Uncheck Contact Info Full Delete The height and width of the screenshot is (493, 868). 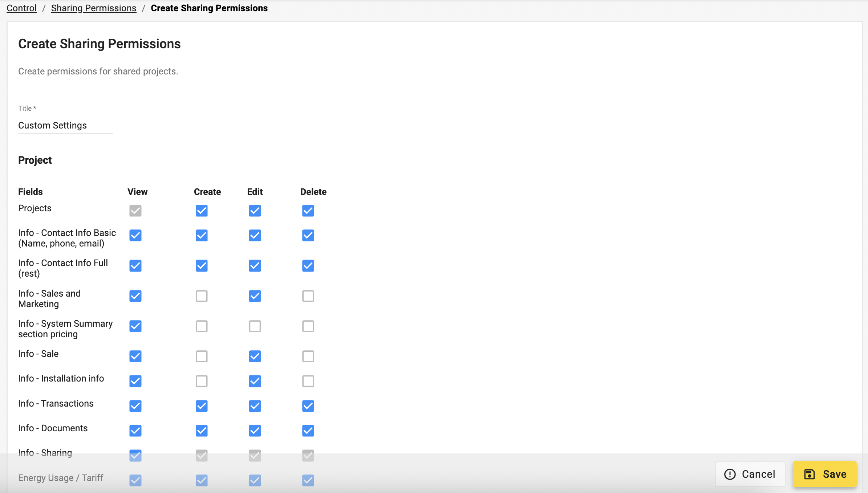point(308,266)
